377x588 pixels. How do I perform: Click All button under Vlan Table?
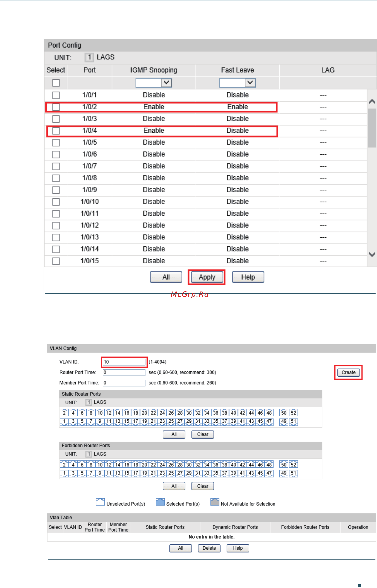pyautogui.click(x=180, y=548)
